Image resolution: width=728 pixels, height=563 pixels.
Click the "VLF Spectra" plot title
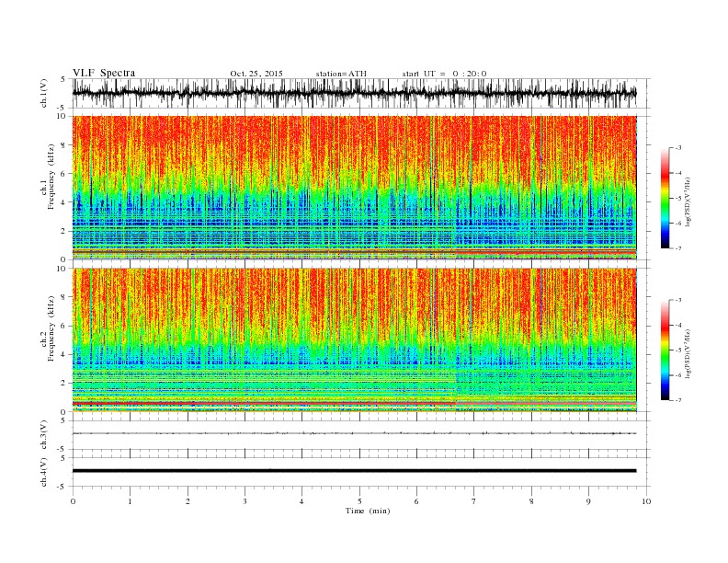(104, 73)
